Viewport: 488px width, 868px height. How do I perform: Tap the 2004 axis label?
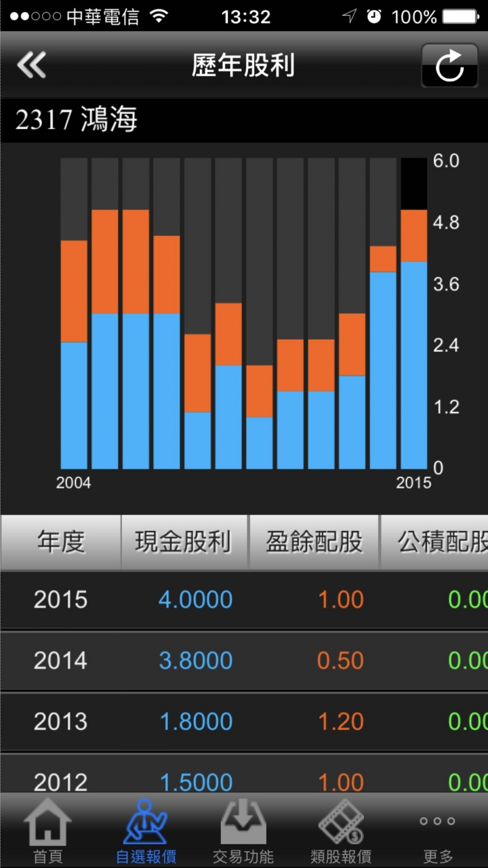(x=73, y=483)
